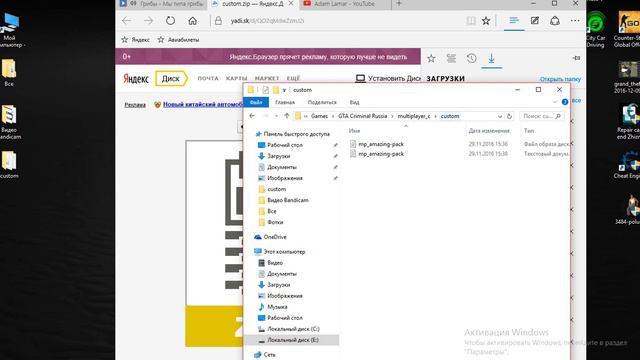Refresh the Explorer folder view

509,116
